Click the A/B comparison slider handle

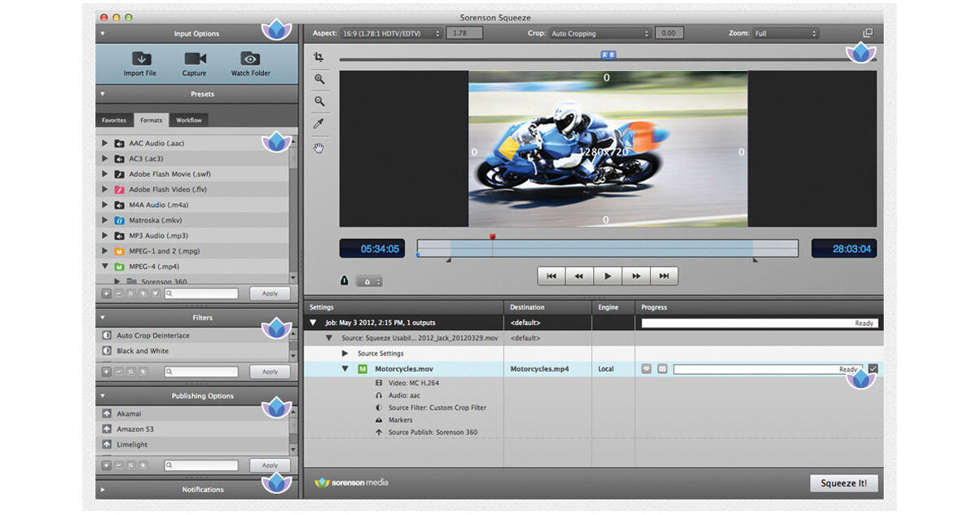click(x=608, y=55)
